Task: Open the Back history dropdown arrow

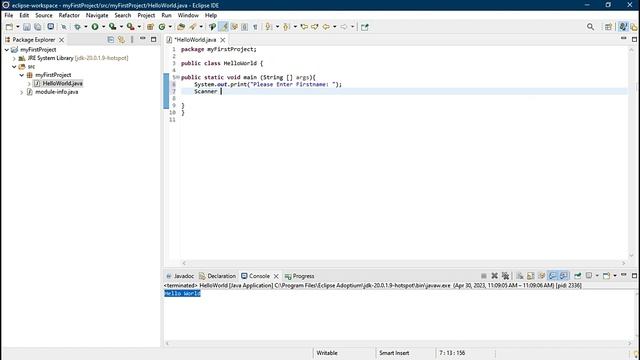Action: 334,27
